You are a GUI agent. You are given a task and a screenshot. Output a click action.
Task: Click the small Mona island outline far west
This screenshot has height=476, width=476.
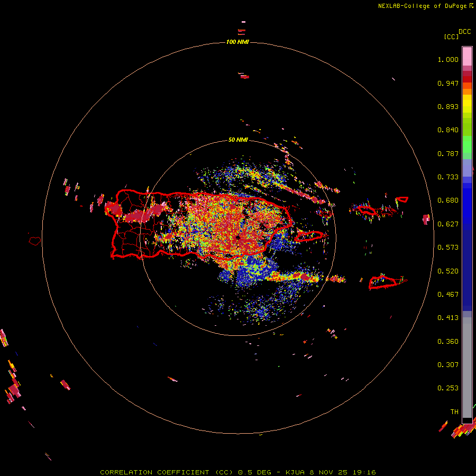(x=35, y=241)
